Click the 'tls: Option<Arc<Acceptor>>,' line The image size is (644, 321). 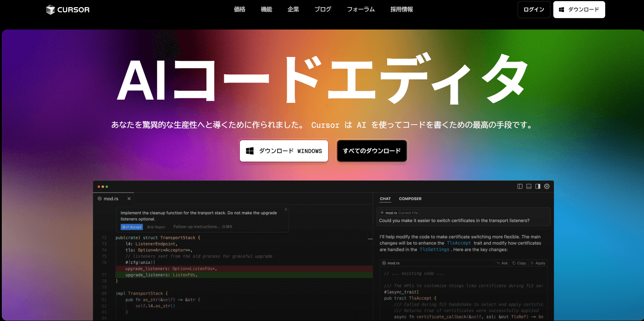coord(159,250)
